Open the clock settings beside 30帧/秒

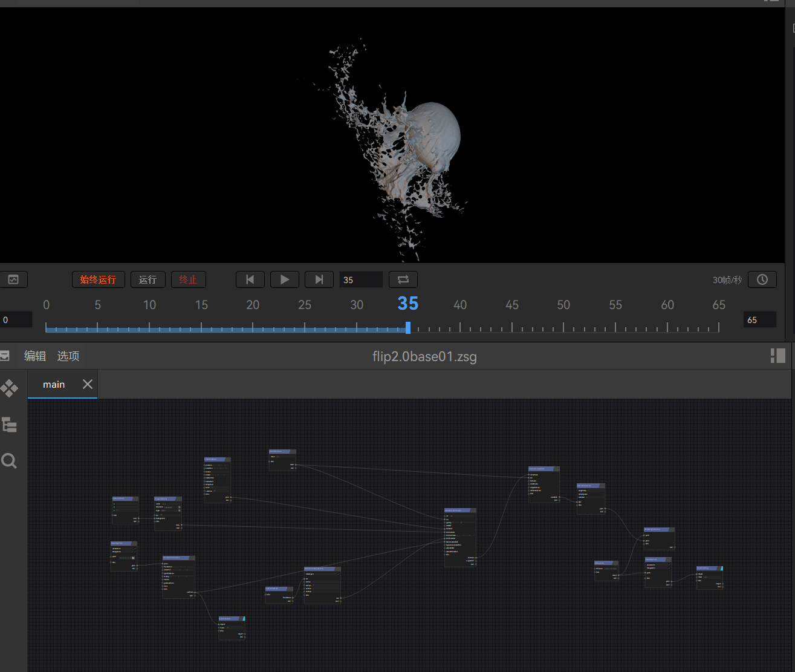[x=762, y=279]
